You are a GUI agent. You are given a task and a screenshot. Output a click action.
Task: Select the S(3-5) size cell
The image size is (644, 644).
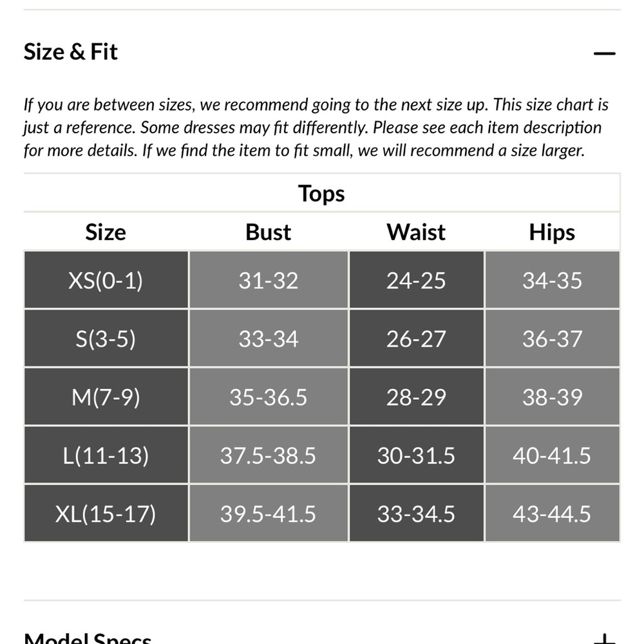[106, 339]
